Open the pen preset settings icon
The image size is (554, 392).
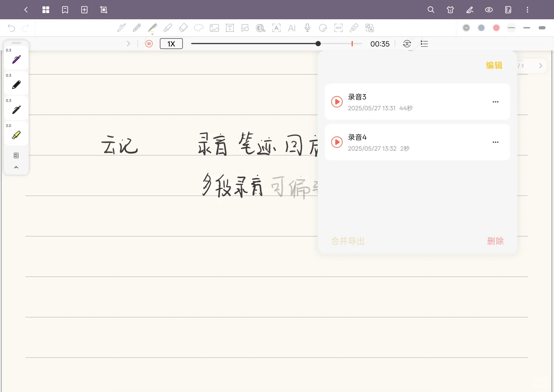click(16, 156)
